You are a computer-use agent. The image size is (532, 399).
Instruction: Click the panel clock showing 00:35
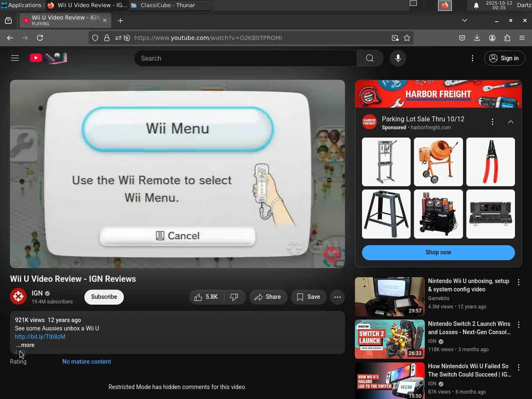point(499,5)
